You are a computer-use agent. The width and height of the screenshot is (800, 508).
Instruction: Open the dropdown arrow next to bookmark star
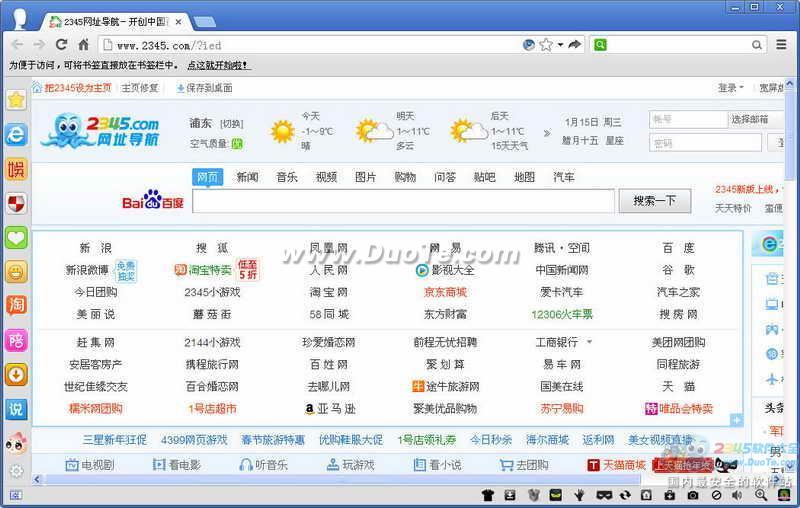click(x=560, y=45)
